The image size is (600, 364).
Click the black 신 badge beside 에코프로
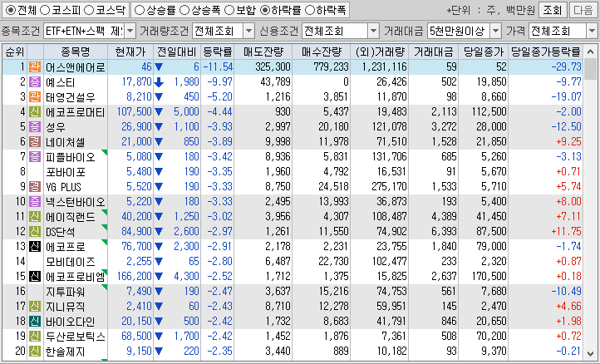[x=35, y=246]
